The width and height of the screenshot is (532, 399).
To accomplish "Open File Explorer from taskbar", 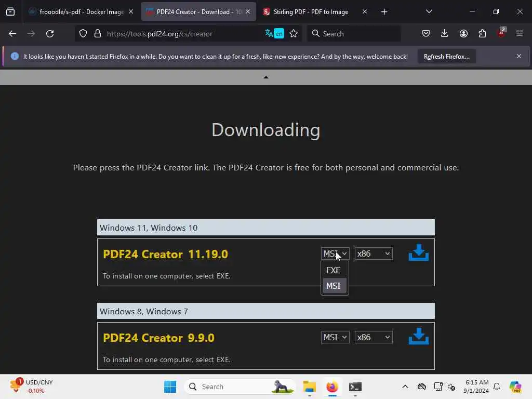I will click(x=310, y=387).
